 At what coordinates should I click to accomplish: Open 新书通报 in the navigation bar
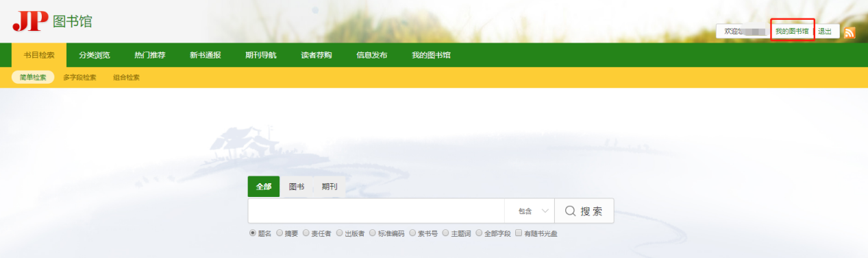point(206,55)
